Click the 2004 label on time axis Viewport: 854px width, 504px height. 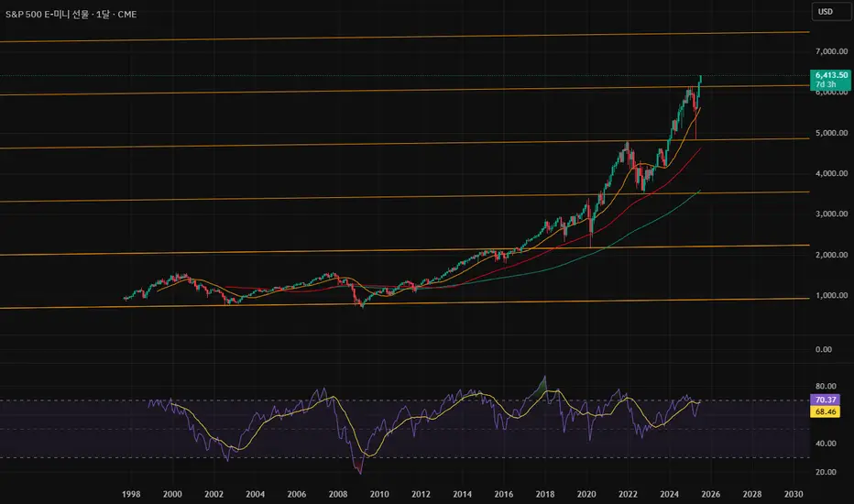255,494
